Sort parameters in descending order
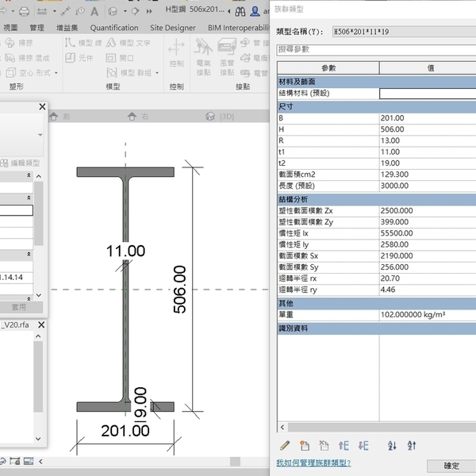 coord(412,446)
